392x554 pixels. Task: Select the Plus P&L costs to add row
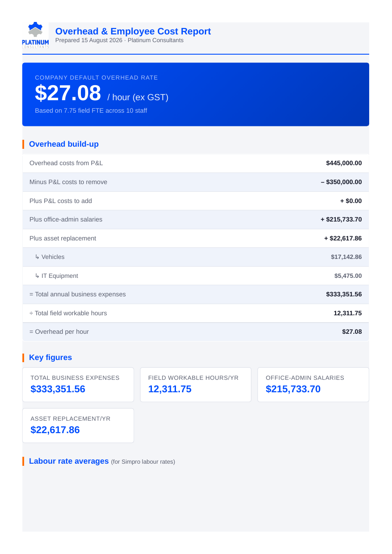(196, 201)
